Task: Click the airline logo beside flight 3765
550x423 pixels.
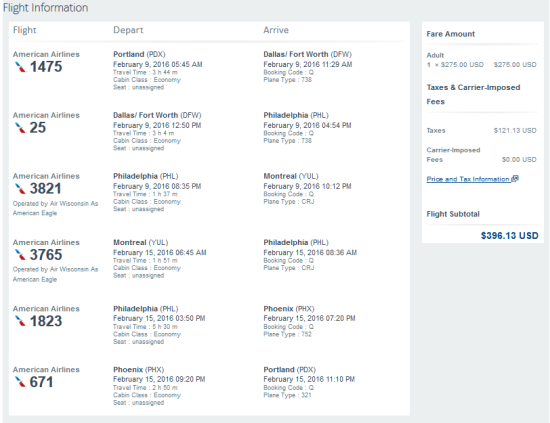Action: pyautogui.click(x=20, y=255)
